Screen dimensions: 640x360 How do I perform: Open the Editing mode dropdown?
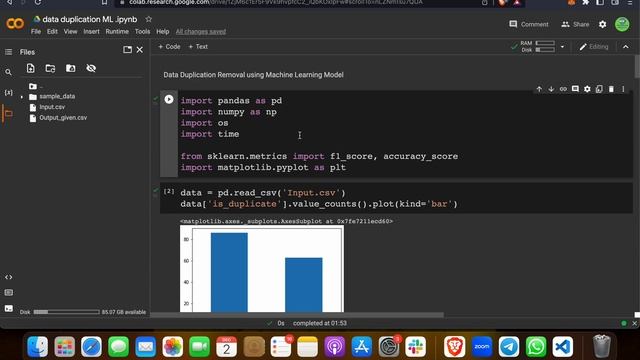pyautogui.click(x=594, y=47)
